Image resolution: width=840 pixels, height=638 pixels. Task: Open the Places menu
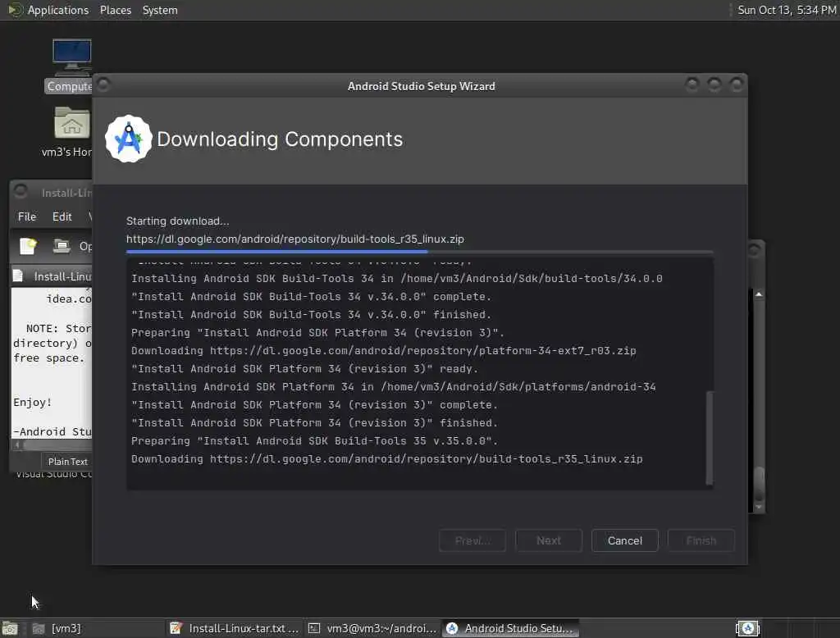pyautogui.click(x=115, y=10)
